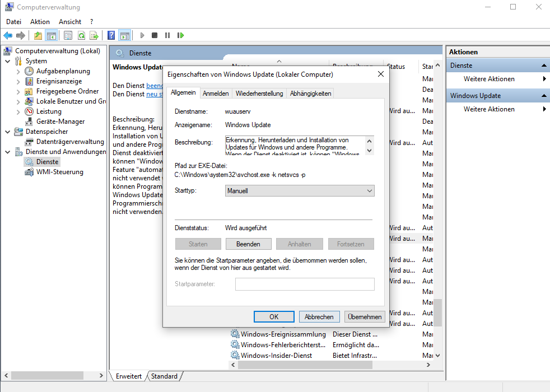Select Ereignisanzeige in the tree
The width and height of the screenshot is (550, 392).
59,81
